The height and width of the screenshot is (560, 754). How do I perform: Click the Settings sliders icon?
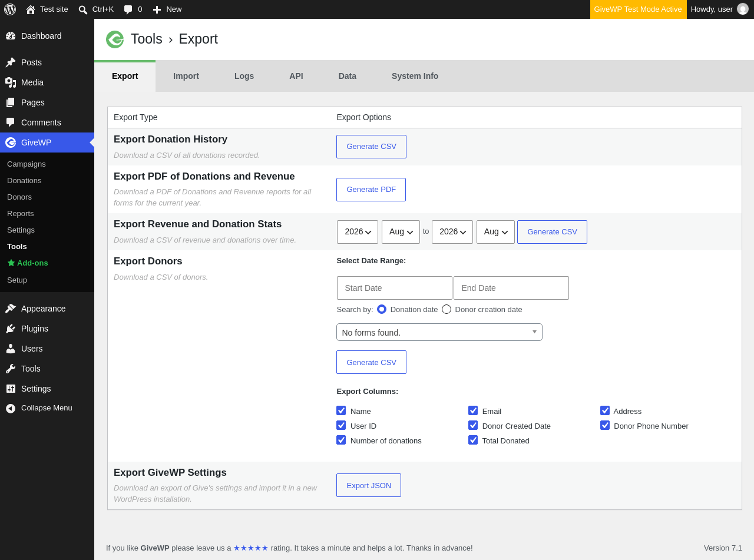pyautogui.click(x=11, y=389)
